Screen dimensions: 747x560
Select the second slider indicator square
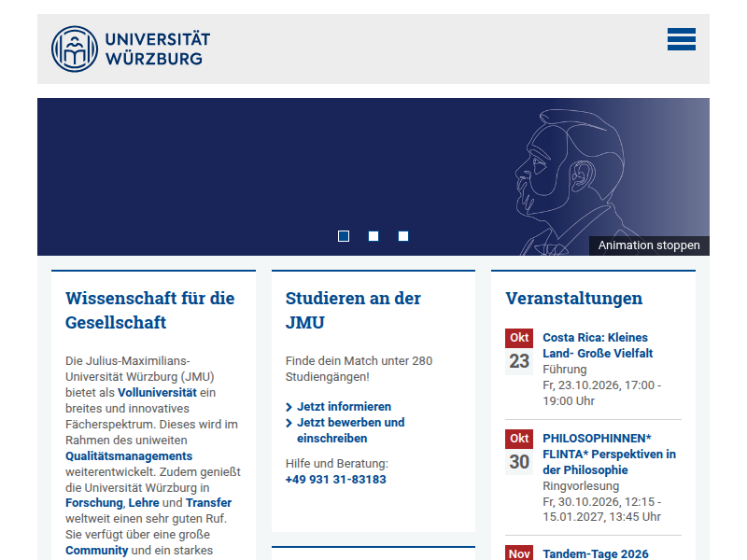click(x=373, y=236)
